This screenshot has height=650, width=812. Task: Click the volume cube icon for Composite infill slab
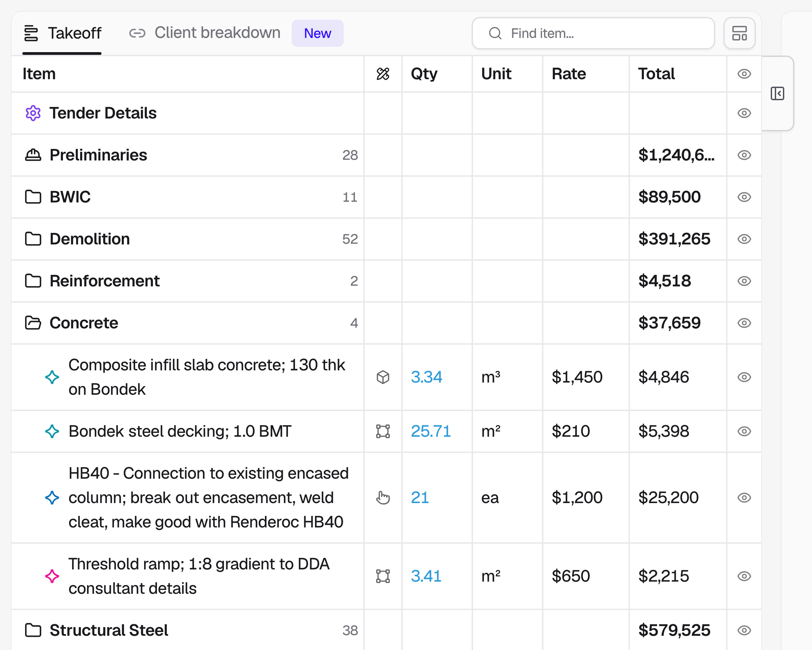coord(383,377)
